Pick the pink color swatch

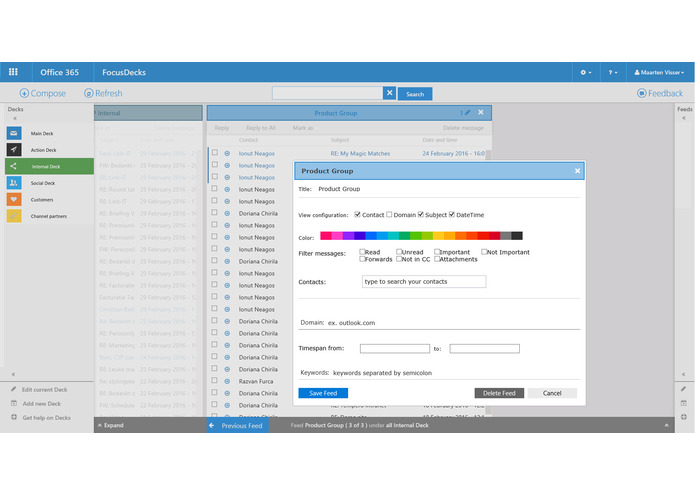(x=337, y=235)
